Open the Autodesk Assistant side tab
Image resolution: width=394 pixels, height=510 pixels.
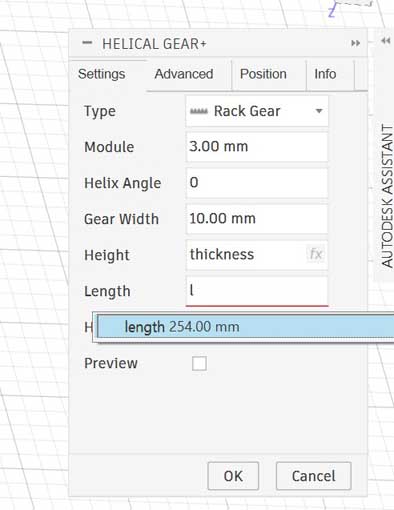pos(387,196)
